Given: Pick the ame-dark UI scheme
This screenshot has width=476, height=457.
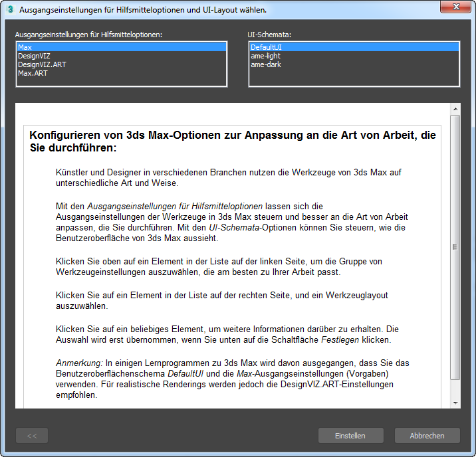Looking at the screenshot, I should [354, 64].
